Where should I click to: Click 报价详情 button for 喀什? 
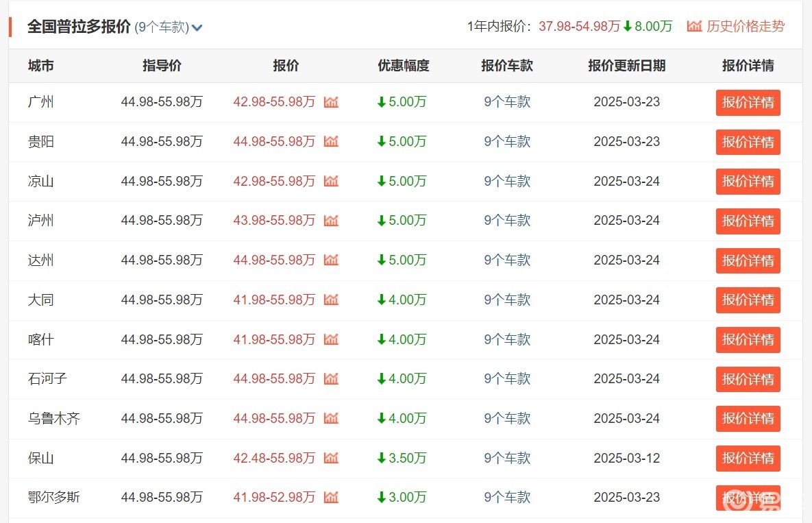748,340
